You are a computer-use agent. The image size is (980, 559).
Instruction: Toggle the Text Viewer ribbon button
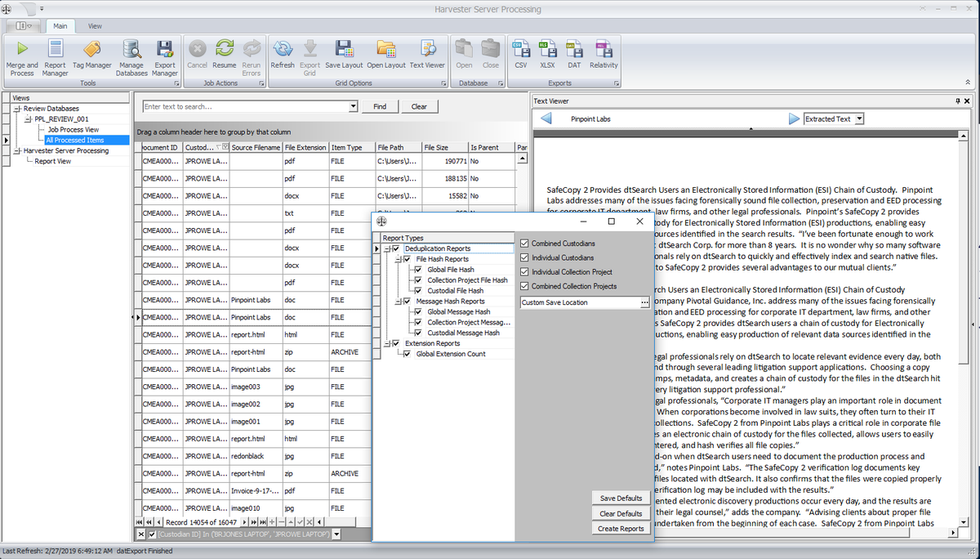[x=427, y=54]
